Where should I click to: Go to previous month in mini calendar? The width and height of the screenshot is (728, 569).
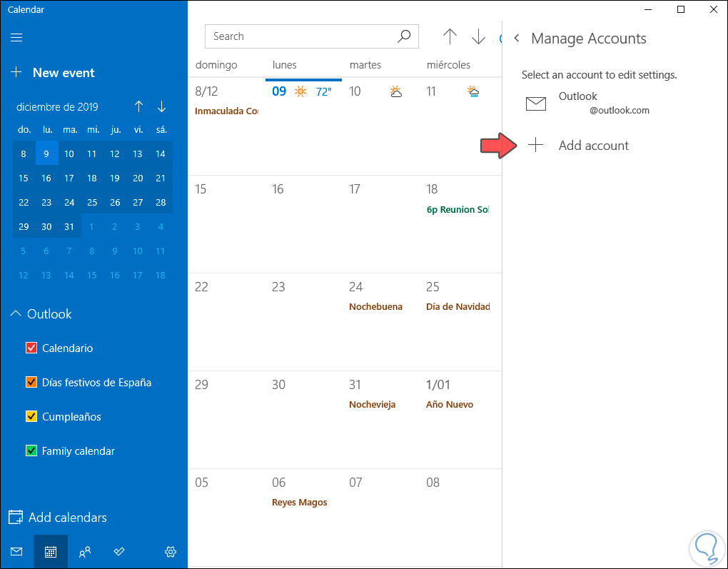pyautogui.click(x=139, y=107)
